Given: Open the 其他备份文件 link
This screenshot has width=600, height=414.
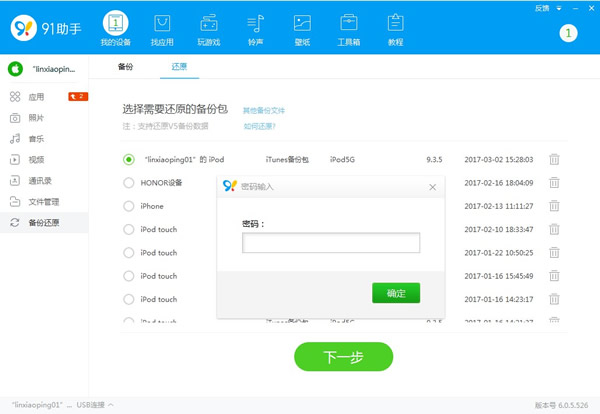Looking at the screenshot, I should (x=264, y=110).
